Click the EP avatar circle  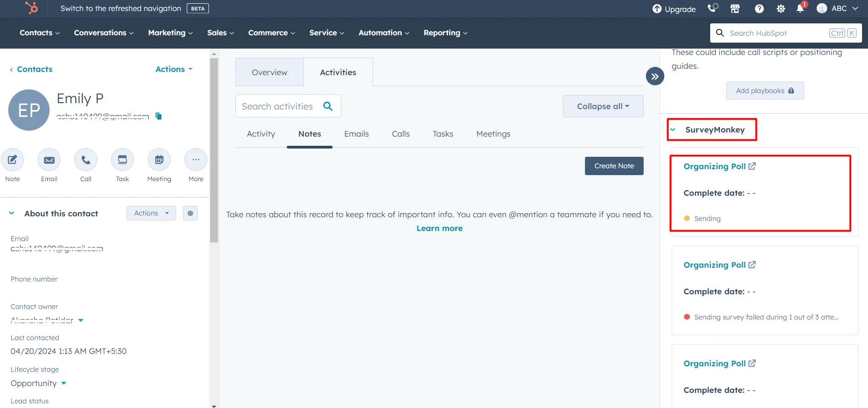[29, 110]
